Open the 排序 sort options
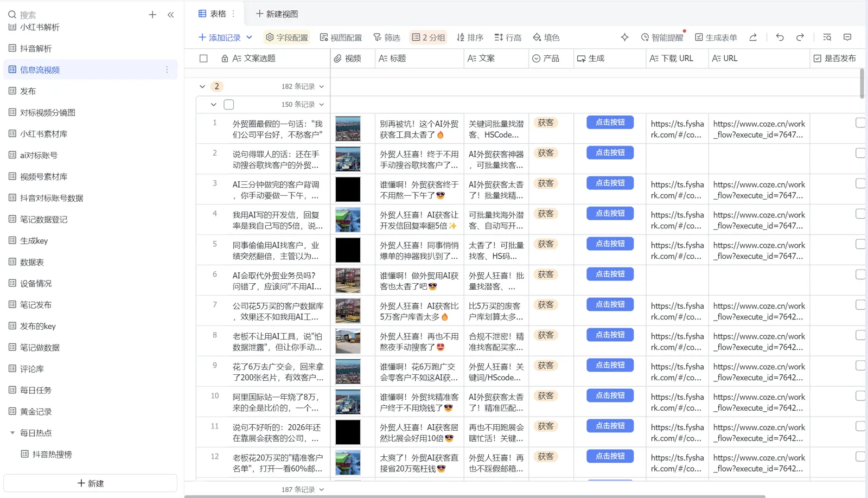 tap(470, 37)
